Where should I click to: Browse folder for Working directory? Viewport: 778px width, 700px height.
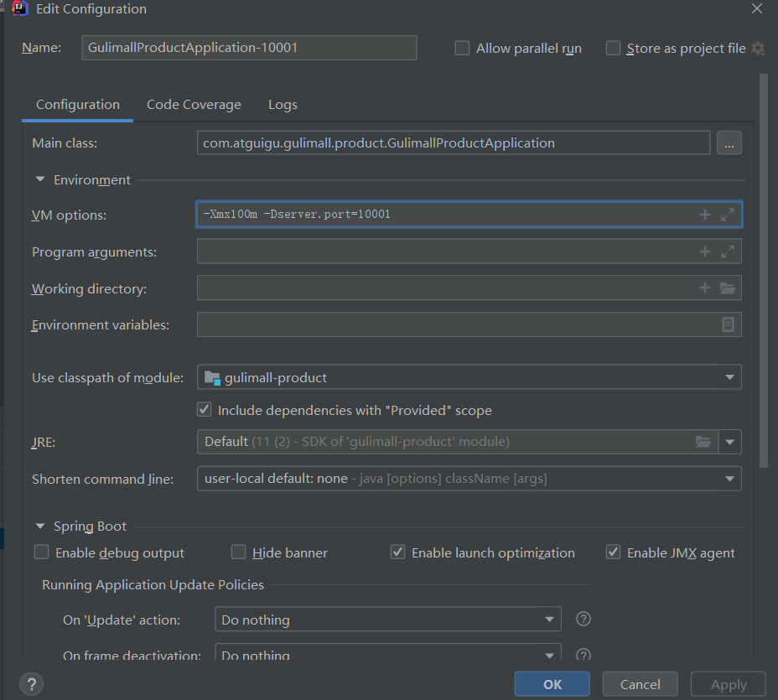point(728,288)
